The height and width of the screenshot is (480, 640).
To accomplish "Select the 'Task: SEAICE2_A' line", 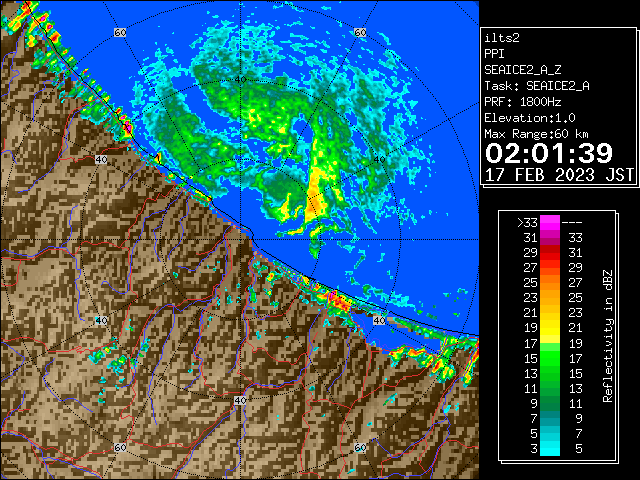I will [537, 86].
